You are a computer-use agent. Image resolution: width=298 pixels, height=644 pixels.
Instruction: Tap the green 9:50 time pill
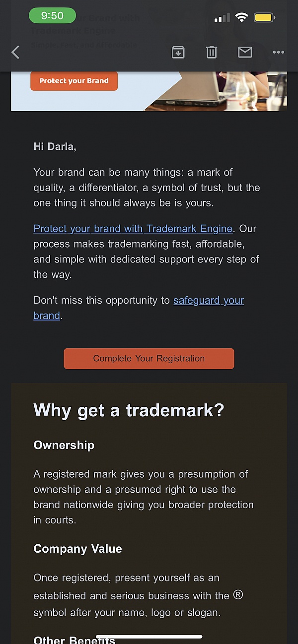(52, 16)
